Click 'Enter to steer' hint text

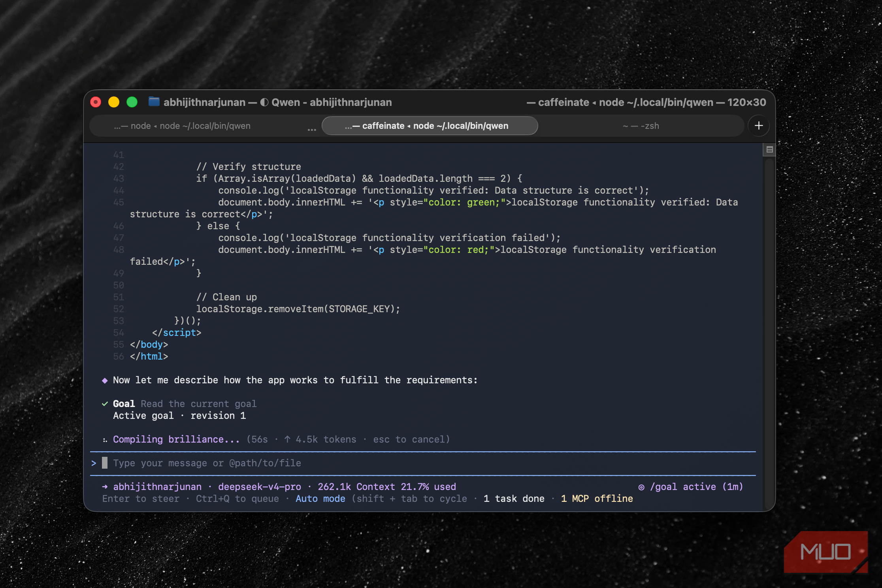pyautogui.click(x=141, y=499)
